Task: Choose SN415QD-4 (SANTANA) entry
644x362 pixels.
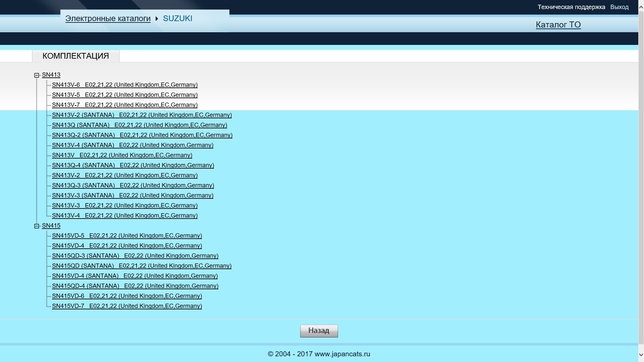Action: pyautogui.click(x=135, y=286)
